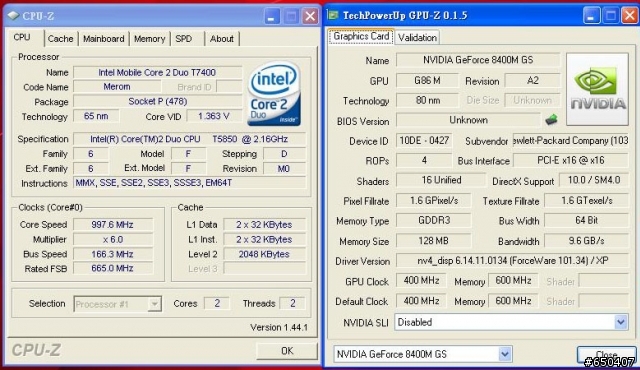640x370 pixels.
Task: Click the Cores count value
Action: click(217, 303)
